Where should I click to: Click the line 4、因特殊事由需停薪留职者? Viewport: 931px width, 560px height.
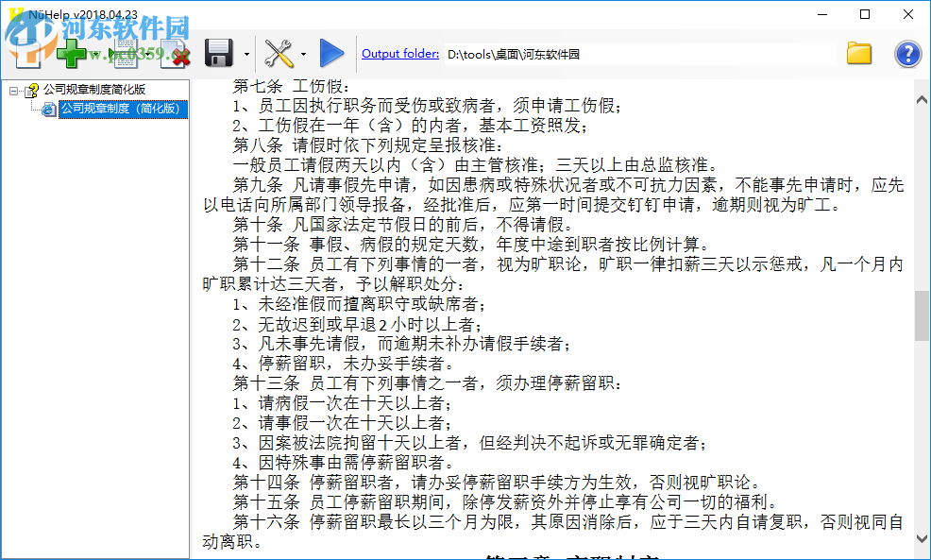point(342,462)
